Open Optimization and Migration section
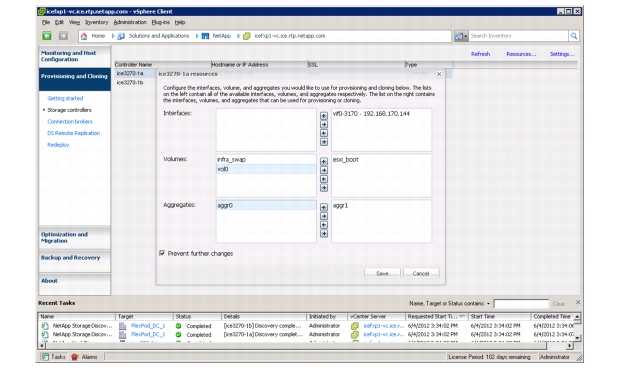The height and width of the screenshot is (371, 640). click(x=75, y=238)
